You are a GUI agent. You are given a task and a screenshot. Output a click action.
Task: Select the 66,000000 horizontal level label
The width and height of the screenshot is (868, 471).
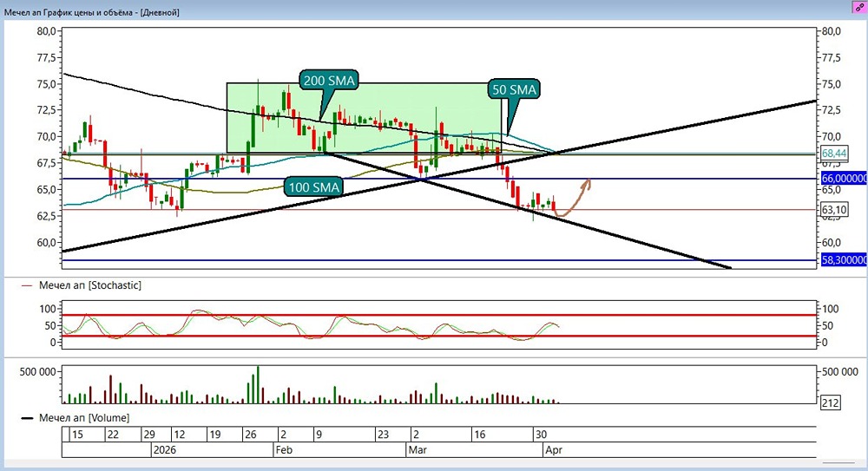845,178
